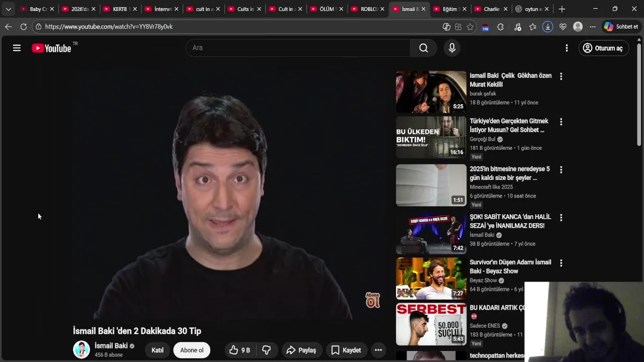This screenshot has width=644, height=362.
Task: Click the Paylaş share button
Action: tap(301, 350)
